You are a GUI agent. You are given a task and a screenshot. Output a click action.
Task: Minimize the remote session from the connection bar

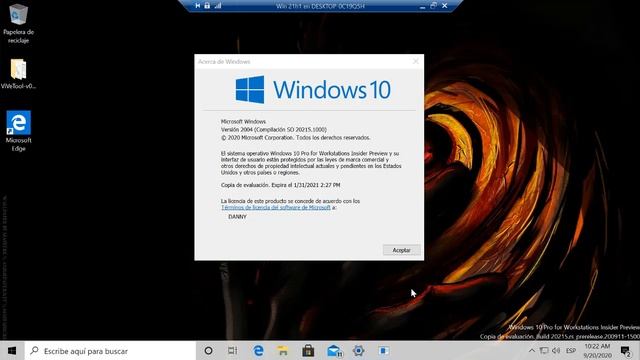pos(422,6)
